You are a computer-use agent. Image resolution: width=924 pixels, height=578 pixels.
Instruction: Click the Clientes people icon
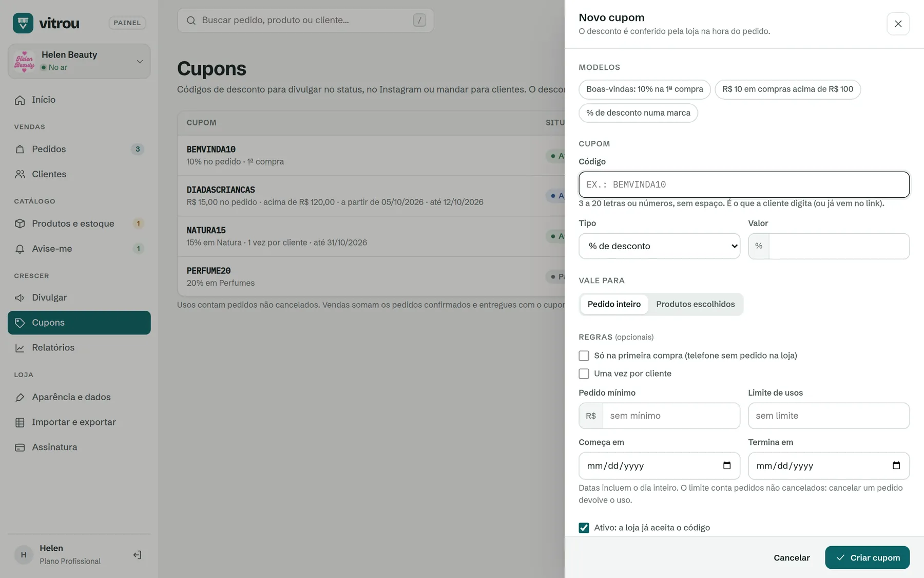click(x=20, y=174)
